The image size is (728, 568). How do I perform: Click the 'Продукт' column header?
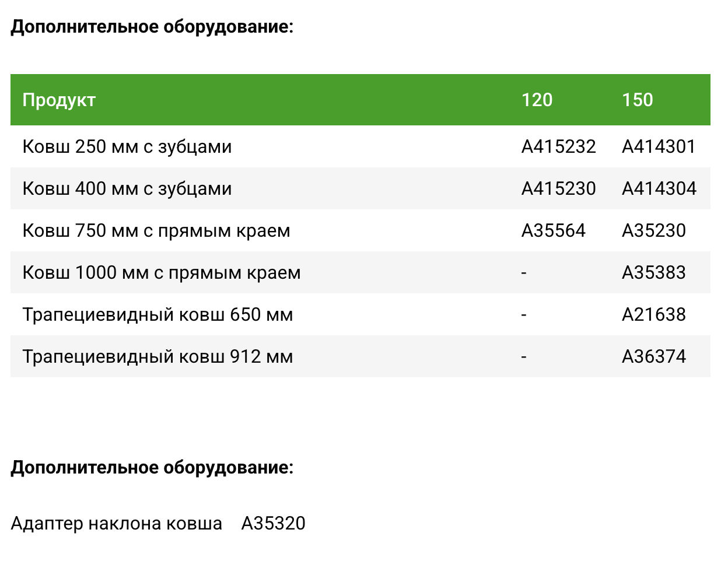click(x=59, y=100)
